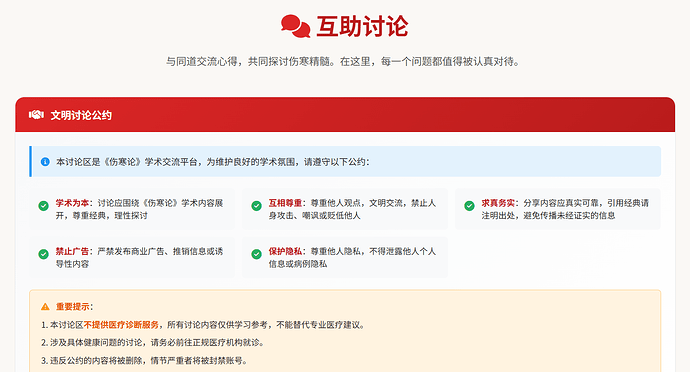Click the red label 互相尊重

[x=285, y=203]
